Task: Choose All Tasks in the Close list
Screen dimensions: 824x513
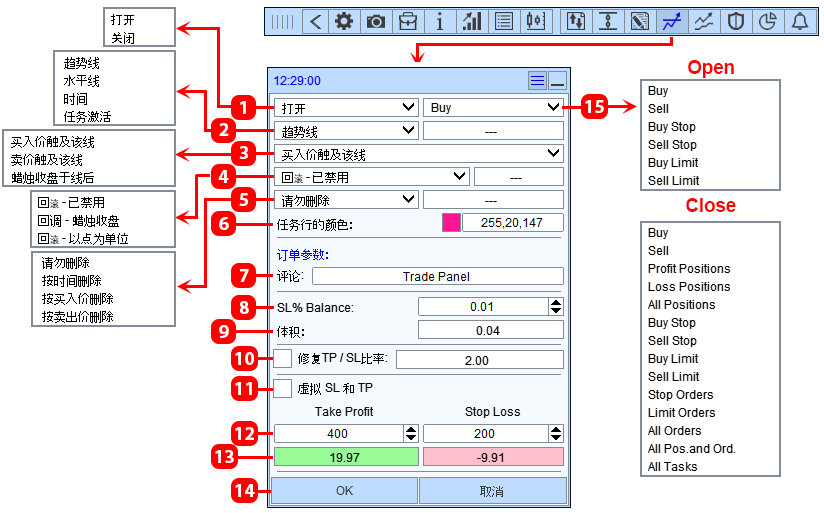Action: click(673, 466)
